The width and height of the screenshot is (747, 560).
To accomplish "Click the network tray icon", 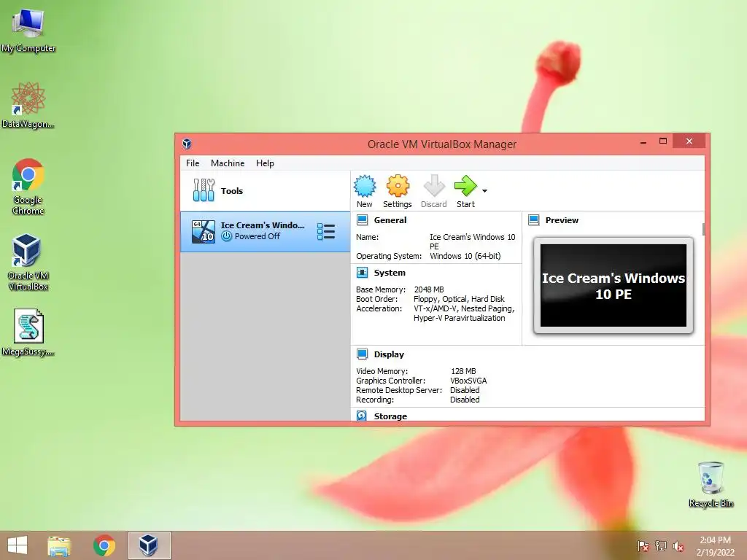I will click(x=661, y=545).
